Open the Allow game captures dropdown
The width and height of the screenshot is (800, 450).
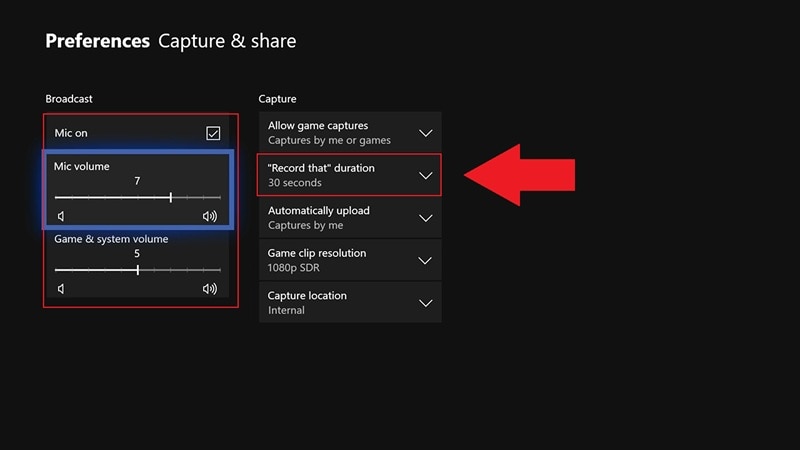(x=350, y=133)
